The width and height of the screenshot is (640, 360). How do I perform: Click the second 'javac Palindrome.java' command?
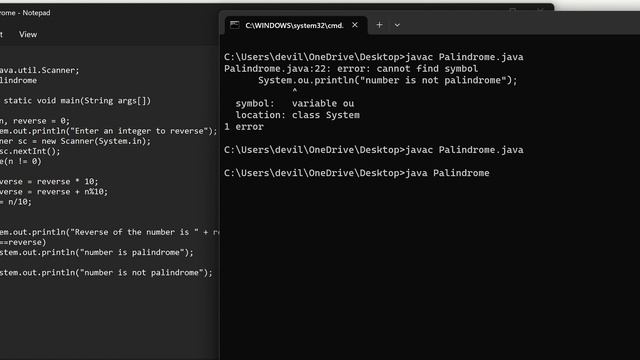tap(464, 150)
